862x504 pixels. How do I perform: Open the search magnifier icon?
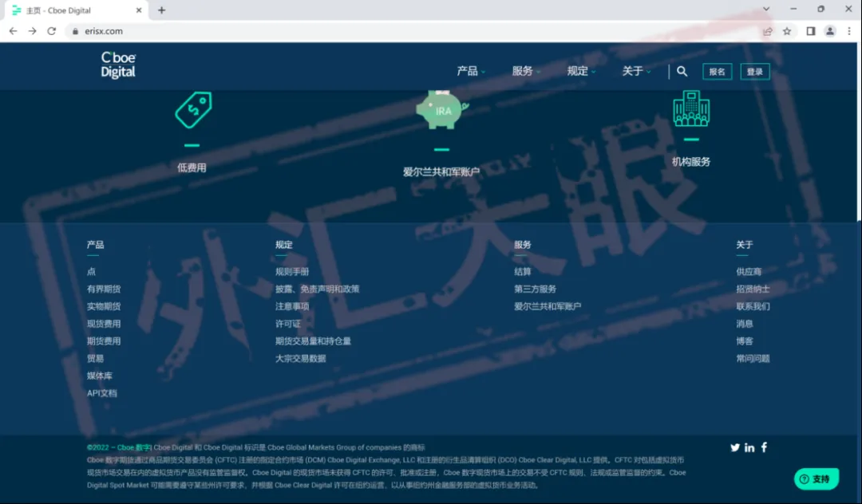[x=682, y=71]
